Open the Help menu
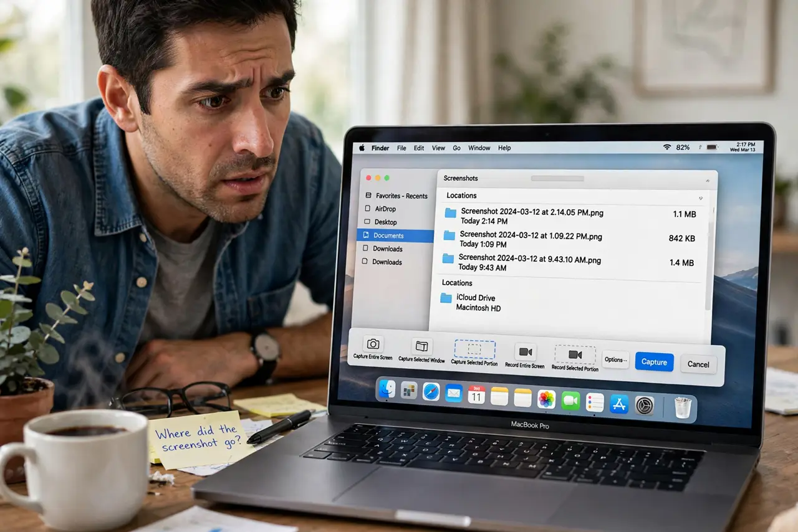Screen dimensions: 798x532 tap(504, 148)
